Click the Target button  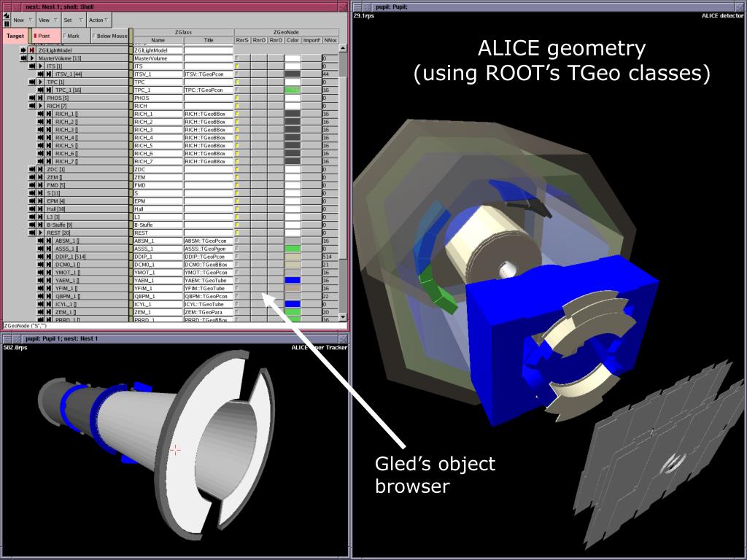(x=15, y=36)
